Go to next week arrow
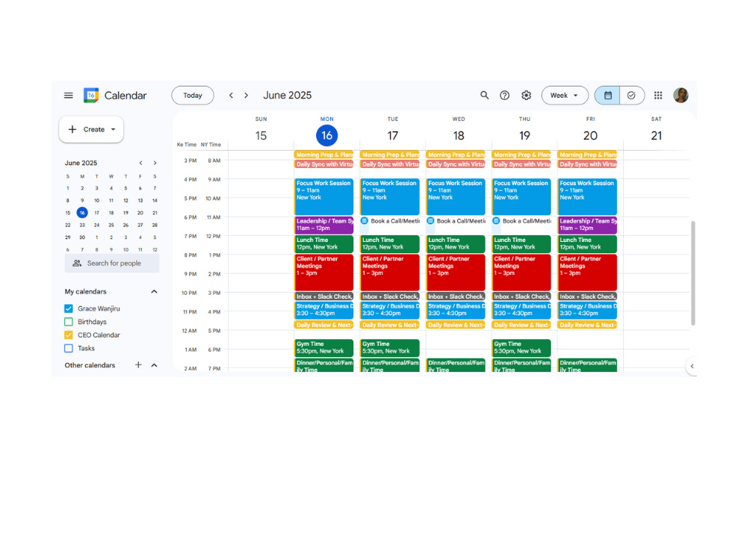This screenshot has height=560, width=747. click(x=247, y=96)
